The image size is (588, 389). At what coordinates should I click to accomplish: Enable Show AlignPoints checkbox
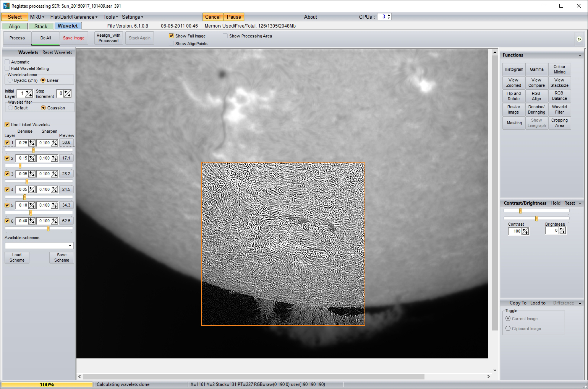pos(172,44)
